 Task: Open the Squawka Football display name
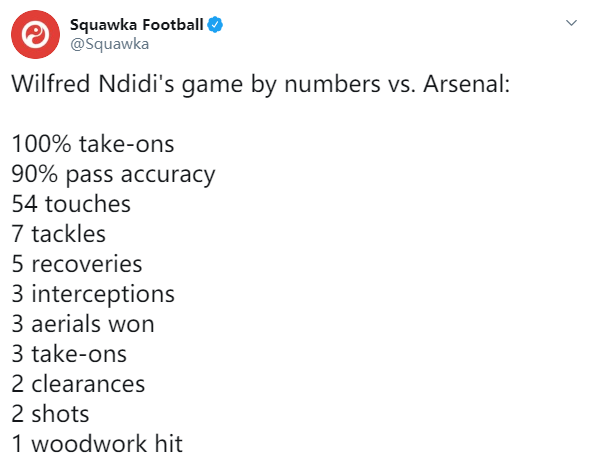pos(137,25)
